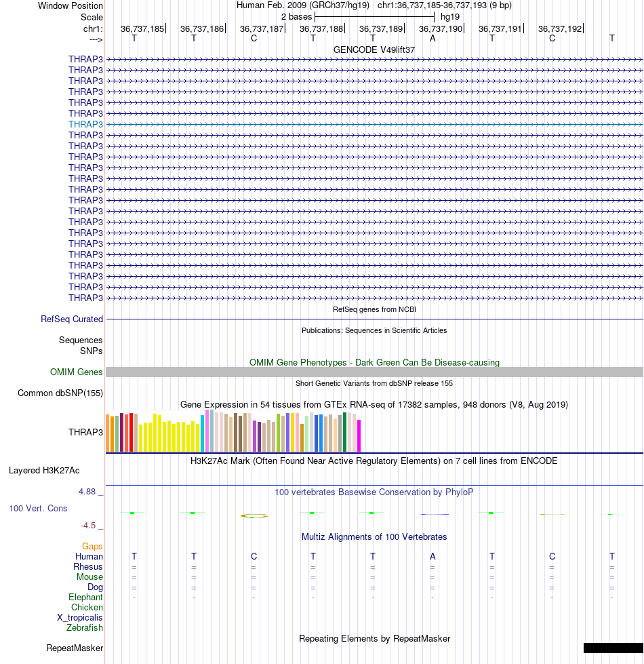Click the '2 bases' scale bar
Screen dimensions: 644x664
point(374,17)
